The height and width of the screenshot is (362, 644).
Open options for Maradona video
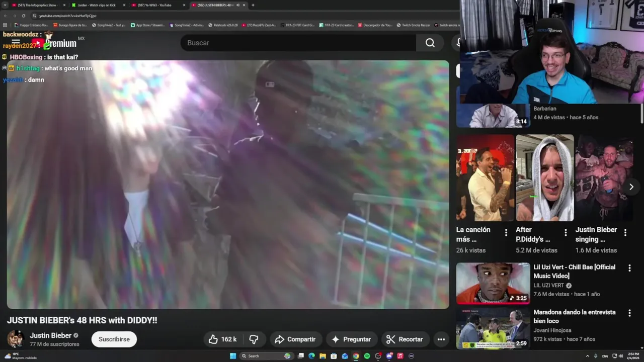click(629, 313)
